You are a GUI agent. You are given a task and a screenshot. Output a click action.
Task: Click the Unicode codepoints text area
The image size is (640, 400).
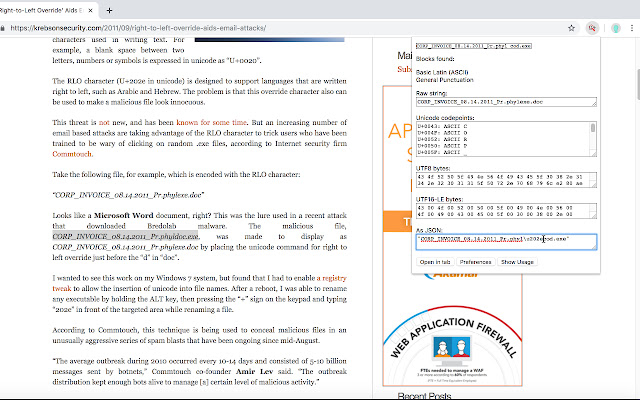pos(506,139)
